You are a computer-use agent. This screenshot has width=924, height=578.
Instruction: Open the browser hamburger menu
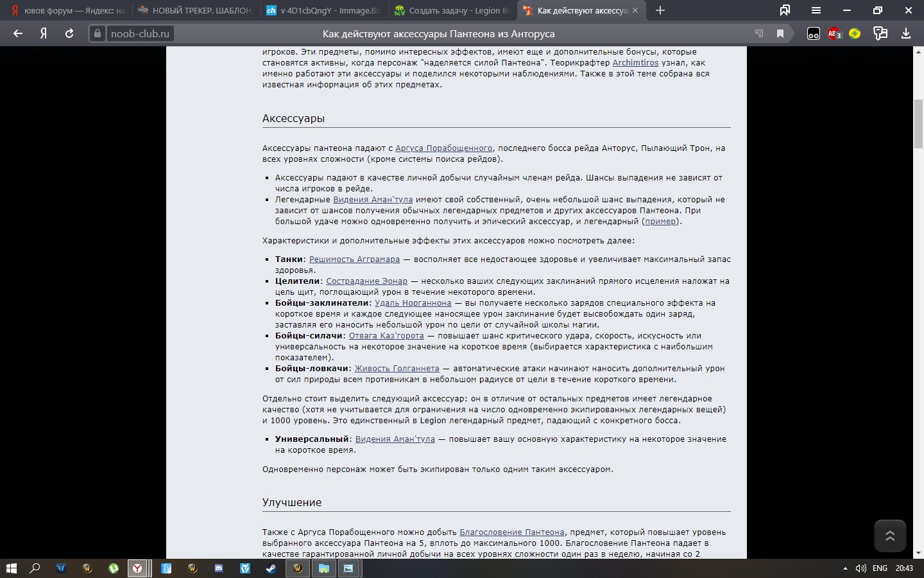click(816, 10)
